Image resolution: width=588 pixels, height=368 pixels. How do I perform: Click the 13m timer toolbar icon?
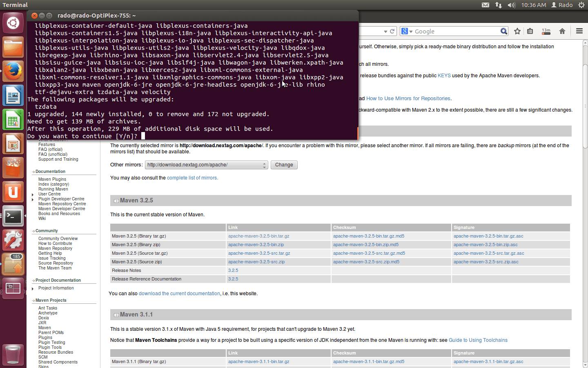[x=546, y=31]
